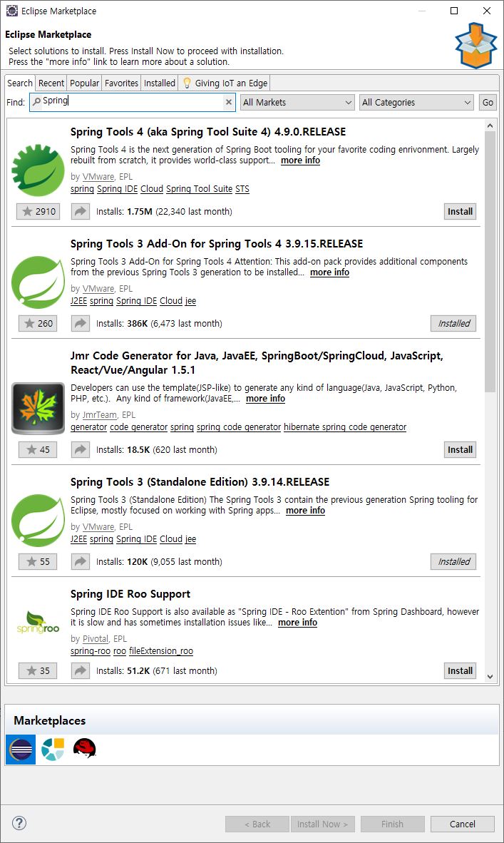The image size is (504, 843).
Task: Click the code generator tag
Action: [138, 427]
